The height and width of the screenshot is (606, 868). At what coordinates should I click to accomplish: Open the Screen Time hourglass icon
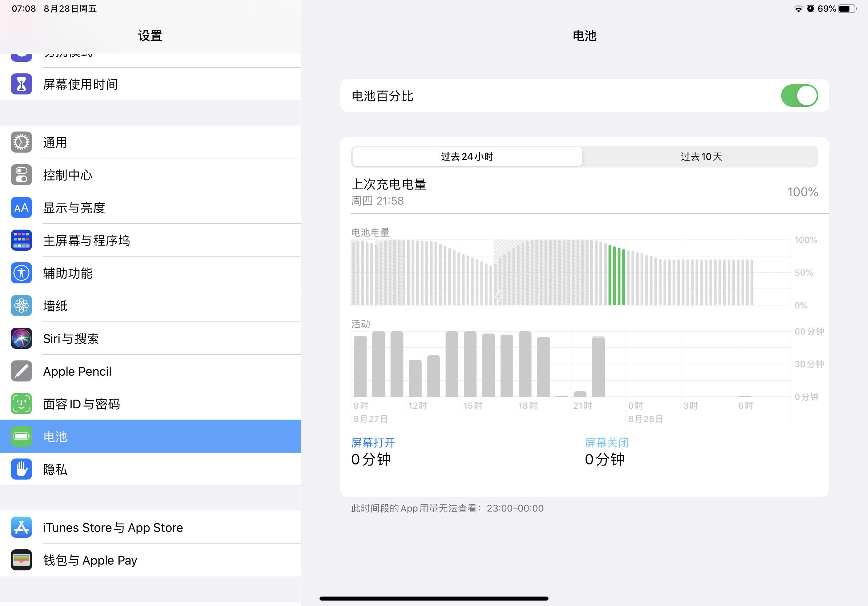(21, 84)
